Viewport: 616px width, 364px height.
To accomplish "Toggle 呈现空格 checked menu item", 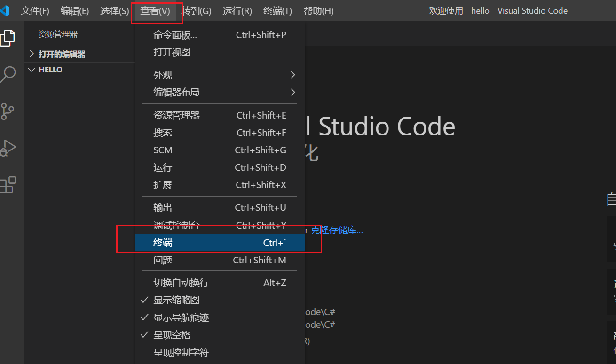I will (x=220, y=335).
